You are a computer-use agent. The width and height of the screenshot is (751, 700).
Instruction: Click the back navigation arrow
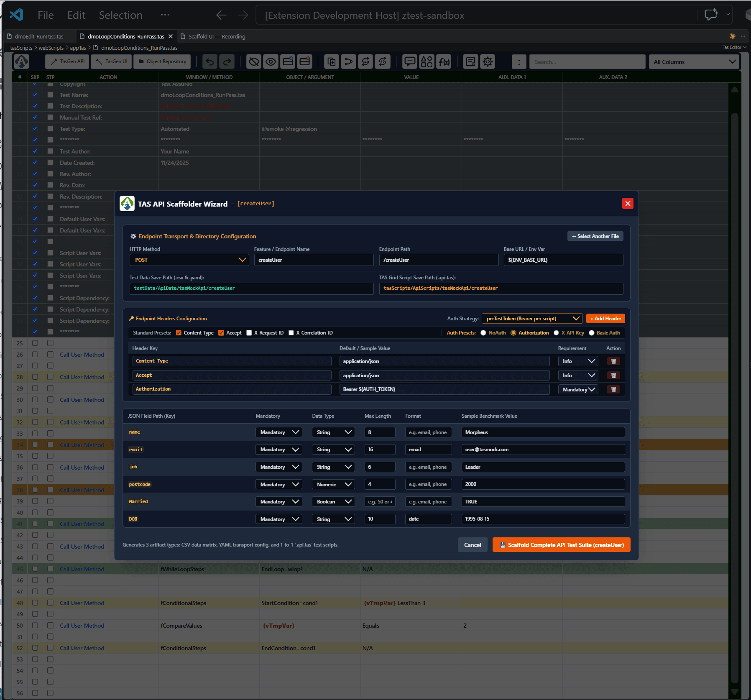pyautogui.click(x=221, y=15)
